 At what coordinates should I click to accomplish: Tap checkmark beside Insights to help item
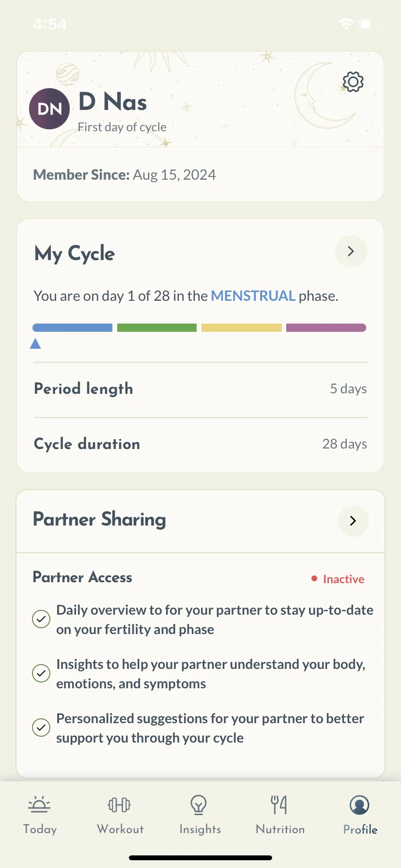41,673
